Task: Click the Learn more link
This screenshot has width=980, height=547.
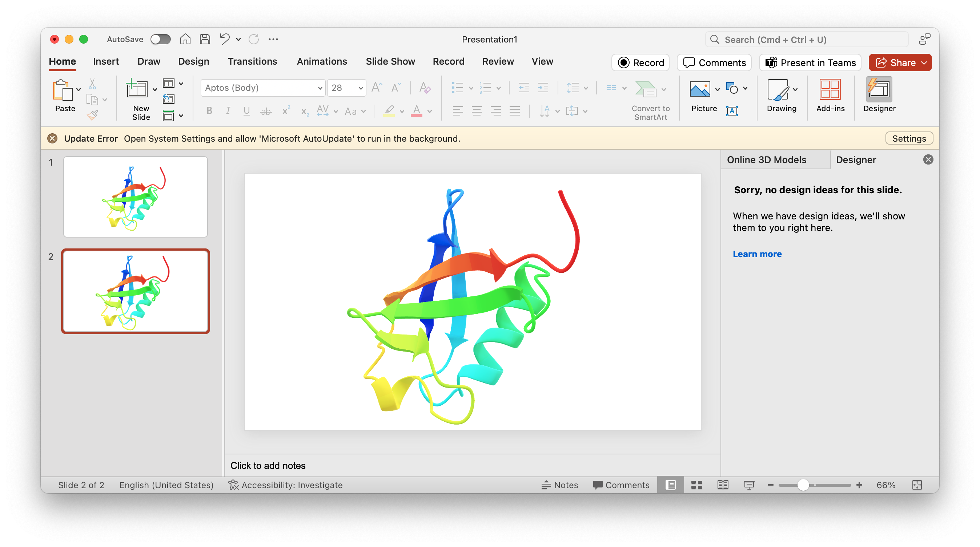Action: coord(757,254)
